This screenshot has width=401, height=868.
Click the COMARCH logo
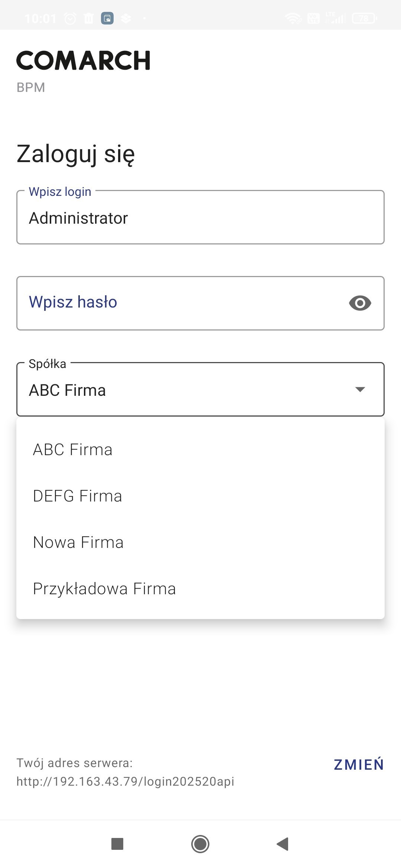tap(84, 60)
